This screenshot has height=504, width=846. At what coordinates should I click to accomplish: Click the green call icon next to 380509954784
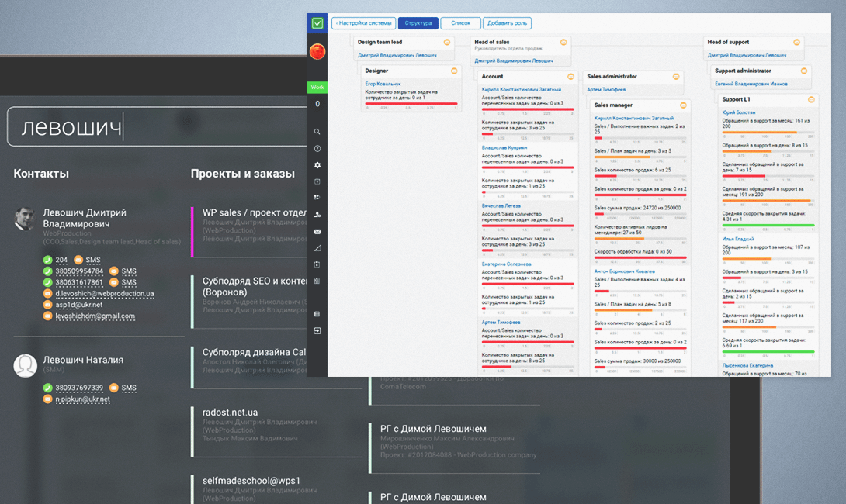tap(48, 271)
